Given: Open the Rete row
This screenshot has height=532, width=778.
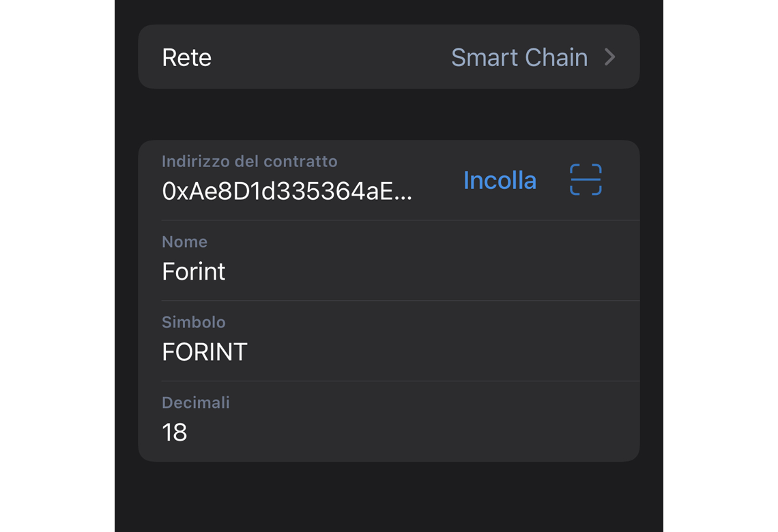Looking at the screenshot, I should pyautogui.click(x=388, y=57).
